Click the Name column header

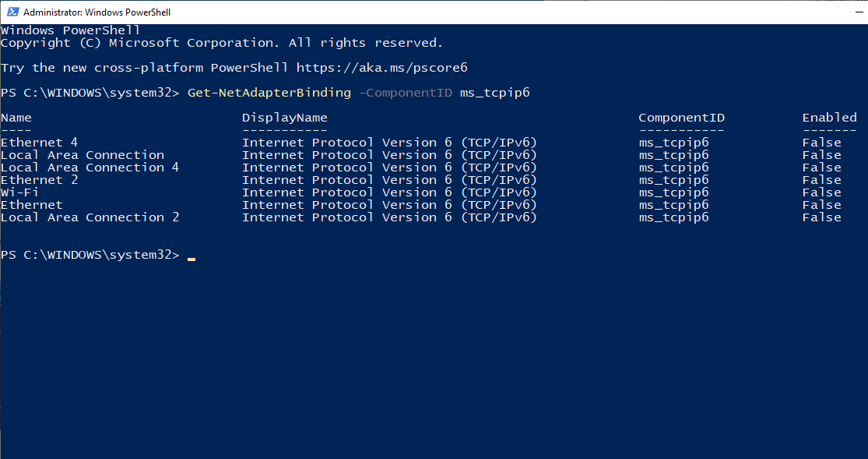tap(16, 118)
